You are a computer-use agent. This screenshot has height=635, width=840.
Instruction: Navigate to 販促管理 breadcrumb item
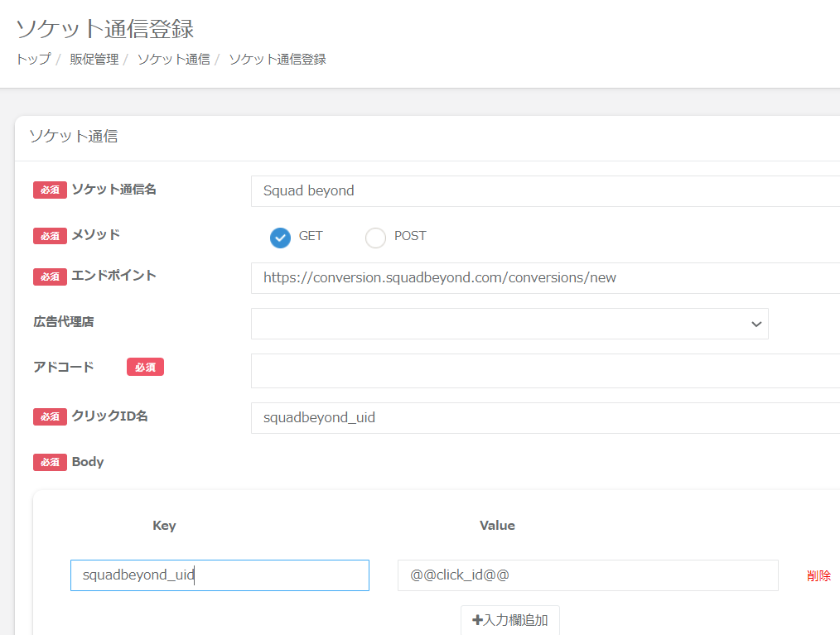coord(94,60)
